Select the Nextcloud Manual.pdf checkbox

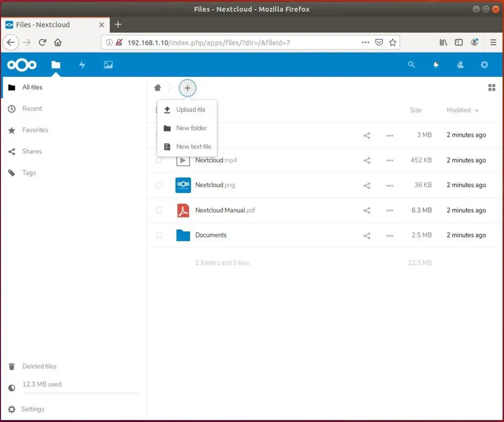point(159,210)
